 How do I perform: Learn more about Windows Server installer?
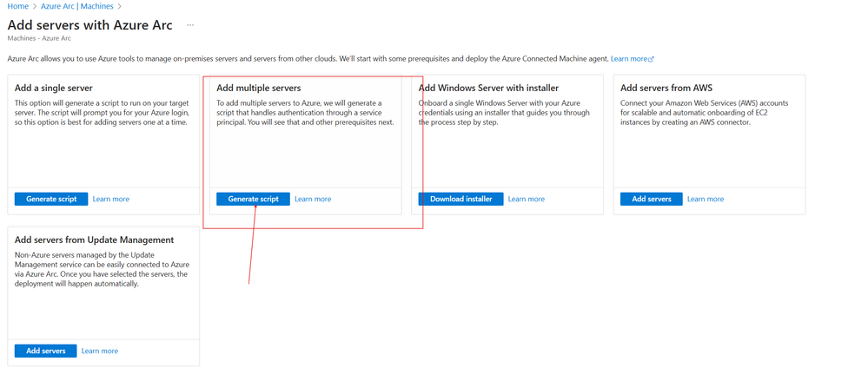[527, 199]
